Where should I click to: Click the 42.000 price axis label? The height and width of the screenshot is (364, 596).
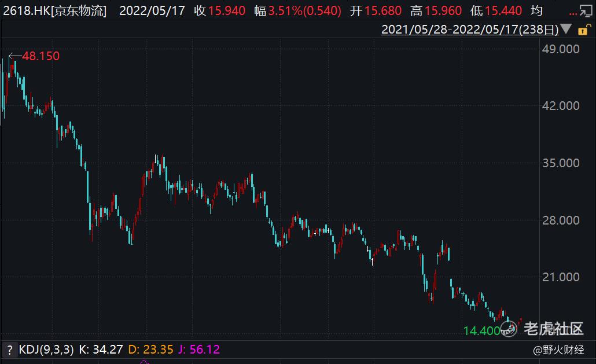pos(561,106)
